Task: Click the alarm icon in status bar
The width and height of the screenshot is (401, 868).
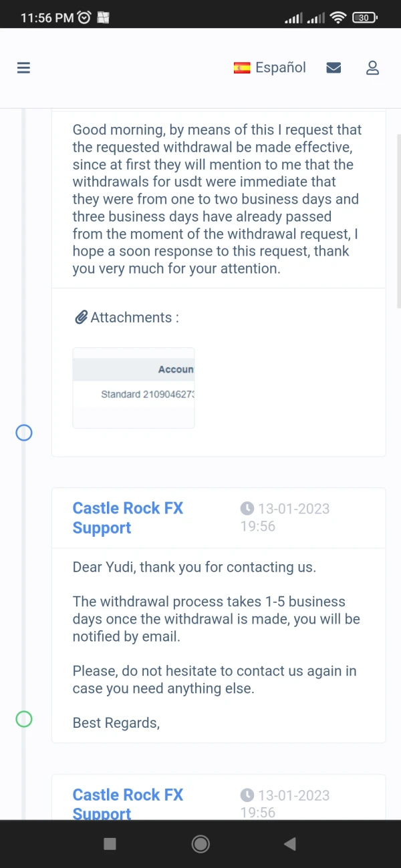Action: (84, 18)
